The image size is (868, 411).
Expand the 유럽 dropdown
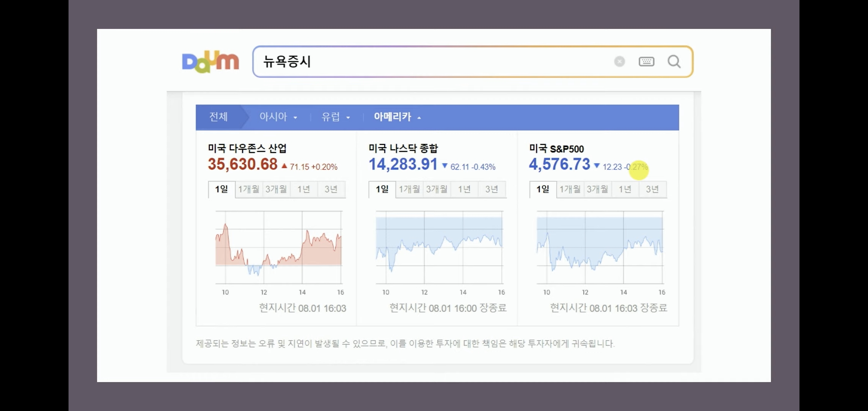[x=335, y=117]
